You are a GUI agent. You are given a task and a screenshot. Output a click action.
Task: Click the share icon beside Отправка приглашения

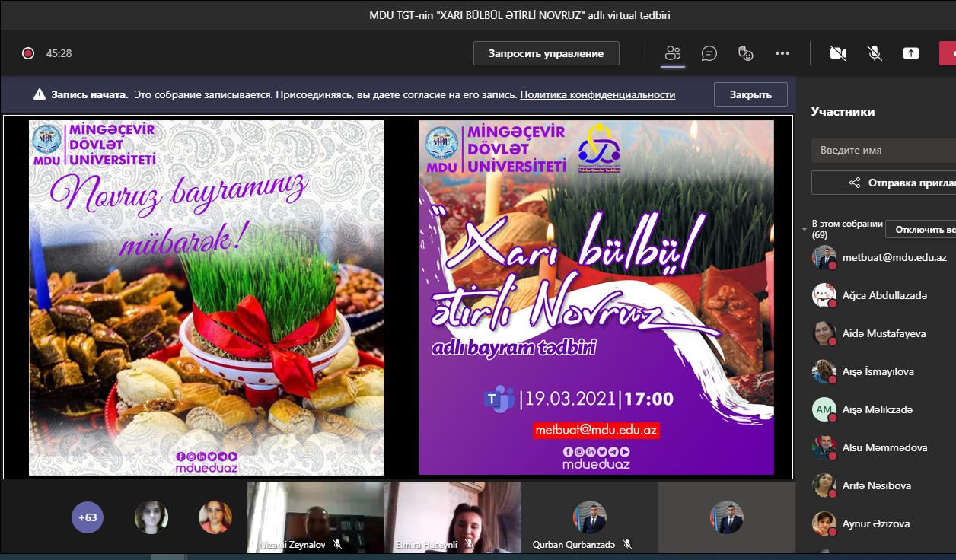pyautogui.click(x=855, y=183)
